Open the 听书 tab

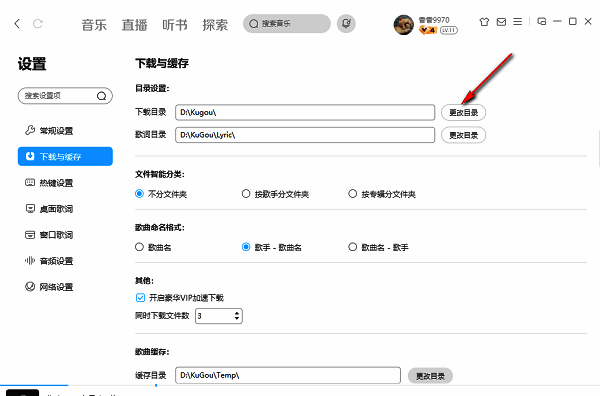point(175,25)
